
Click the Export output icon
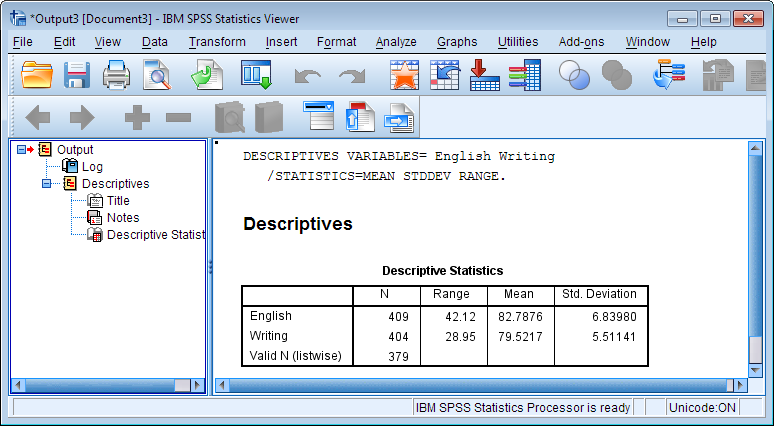click(207, 75)
